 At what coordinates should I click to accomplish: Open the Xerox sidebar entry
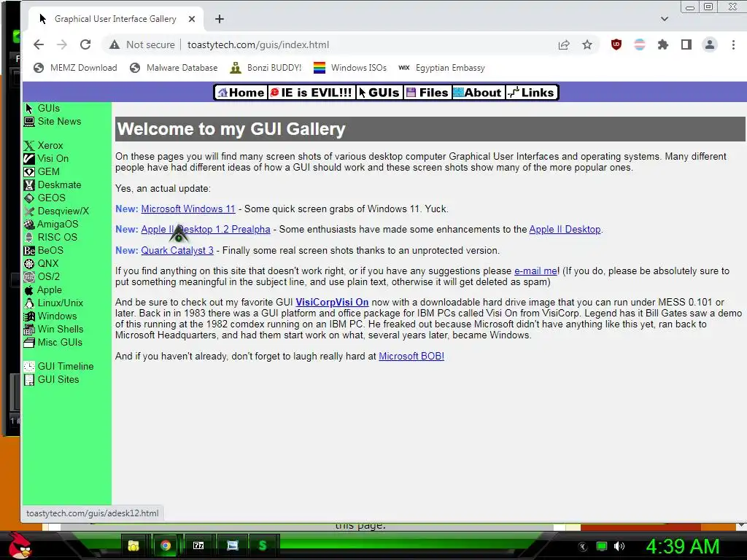click(x=43, y=145)
